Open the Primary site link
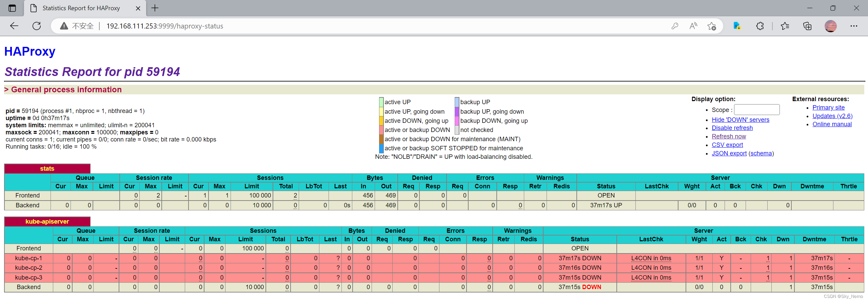This screenshot has height=302, width=868. click(x=828, y=108)
